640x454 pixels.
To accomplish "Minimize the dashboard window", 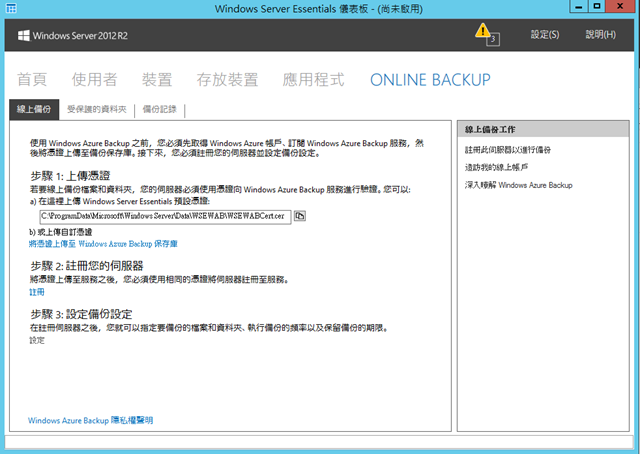I will click(x=579, y=7).
